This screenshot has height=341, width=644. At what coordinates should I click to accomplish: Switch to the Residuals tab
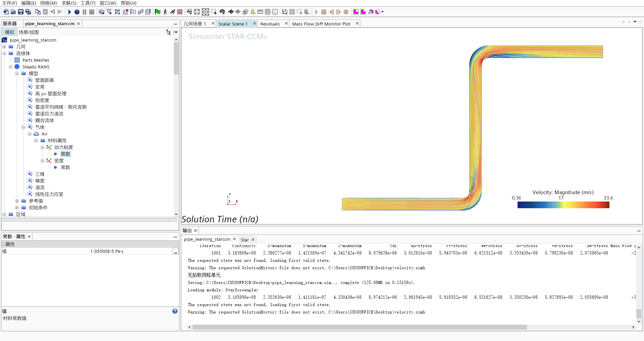pos(270,24)
